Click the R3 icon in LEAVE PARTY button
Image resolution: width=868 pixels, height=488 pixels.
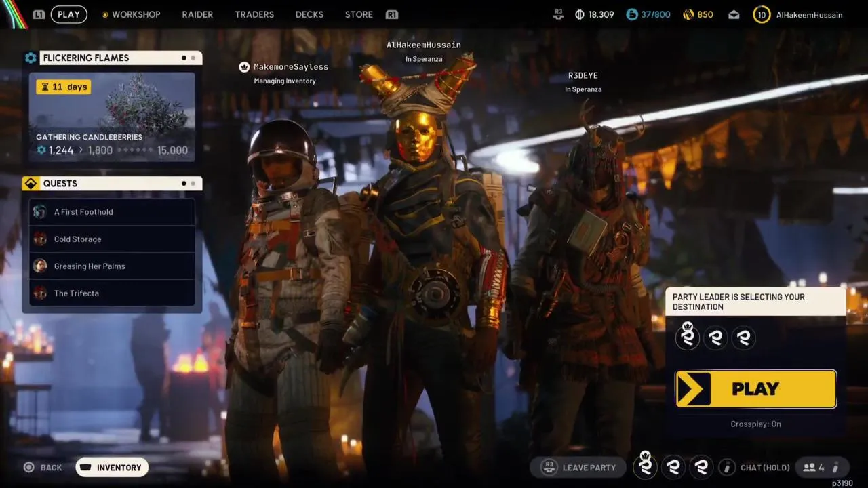click(549, 467)
